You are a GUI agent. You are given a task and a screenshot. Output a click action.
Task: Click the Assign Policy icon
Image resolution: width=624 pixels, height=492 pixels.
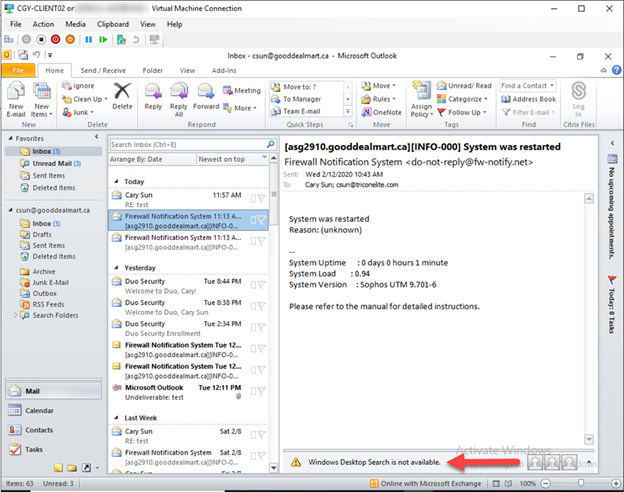421,90
